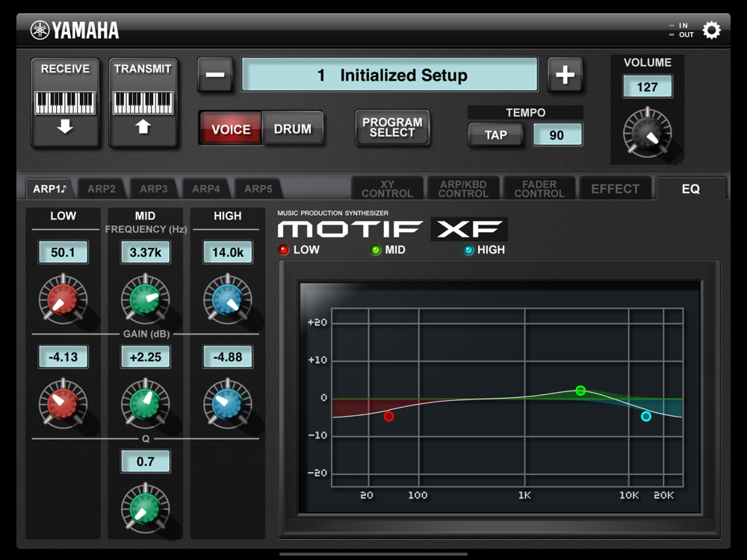Click the "MUSIC PRODUCTION SYNTHESIZER" text
Viewport: 747px width, 560px height.
[x=332, y=213]
